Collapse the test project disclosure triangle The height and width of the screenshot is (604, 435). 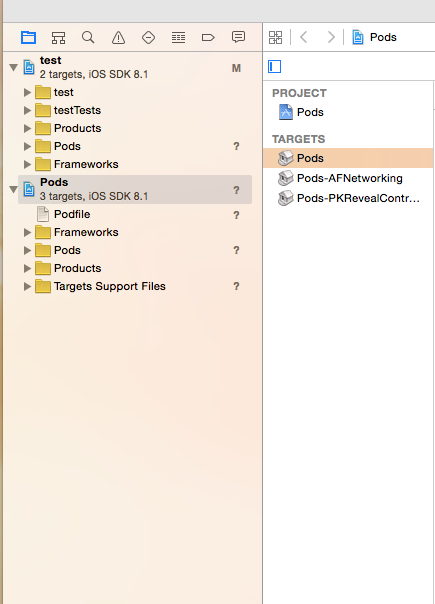pyautogui.click(x=13, y=67)
